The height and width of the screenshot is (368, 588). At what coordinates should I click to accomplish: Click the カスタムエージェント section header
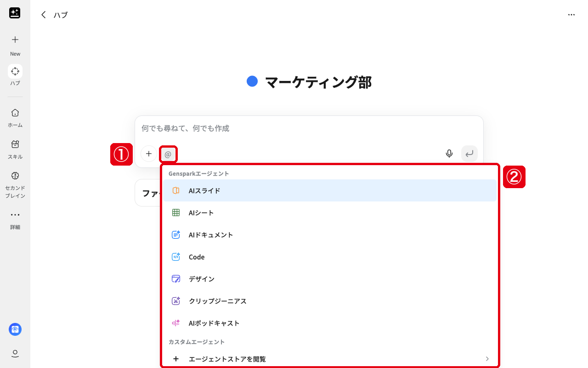click(197, 342)
